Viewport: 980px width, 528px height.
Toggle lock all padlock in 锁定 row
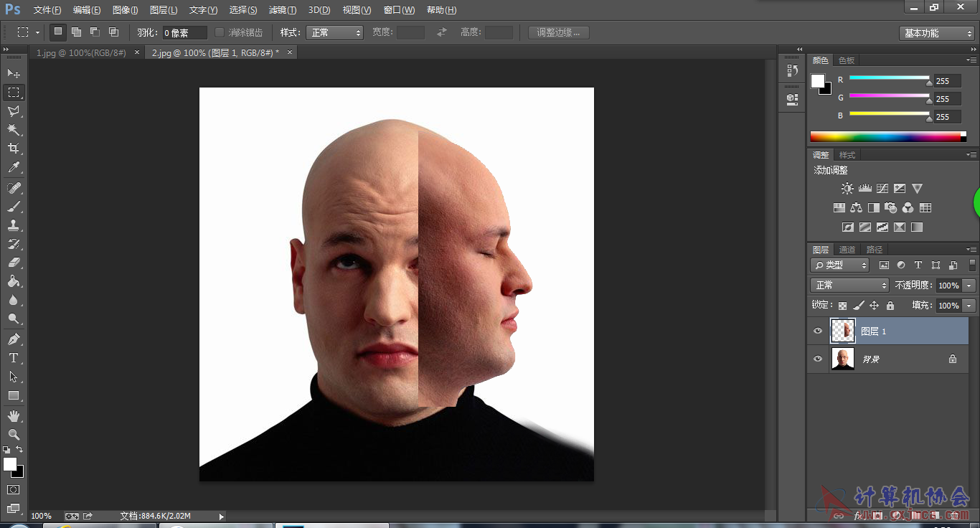pos(890,306)
